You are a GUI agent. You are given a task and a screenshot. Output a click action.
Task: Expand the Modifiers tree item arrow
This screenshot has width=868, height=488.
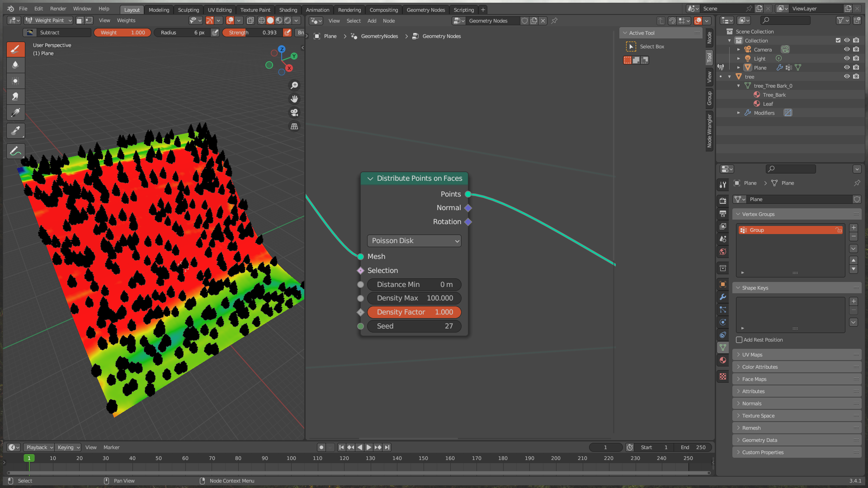[739, 113]
